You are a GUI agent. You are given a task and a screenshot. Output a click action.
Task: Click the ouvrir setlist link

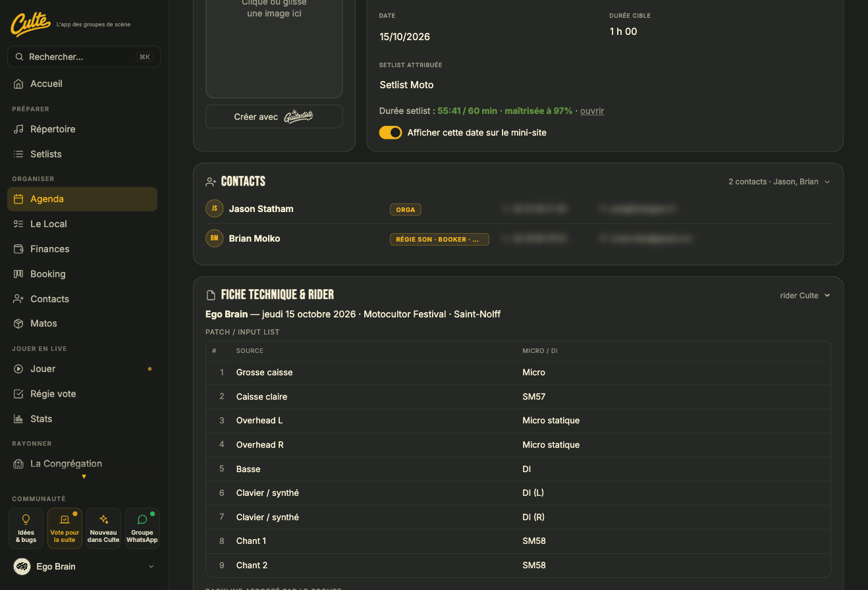tap(592, 111)
